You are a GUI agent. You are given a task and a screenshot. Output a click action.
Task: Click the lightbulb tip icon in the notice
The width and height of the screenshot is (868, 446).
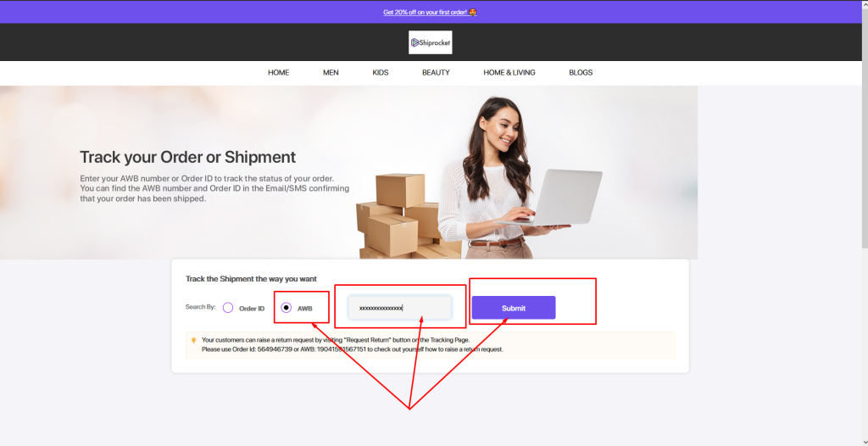[x=194, y=340]
